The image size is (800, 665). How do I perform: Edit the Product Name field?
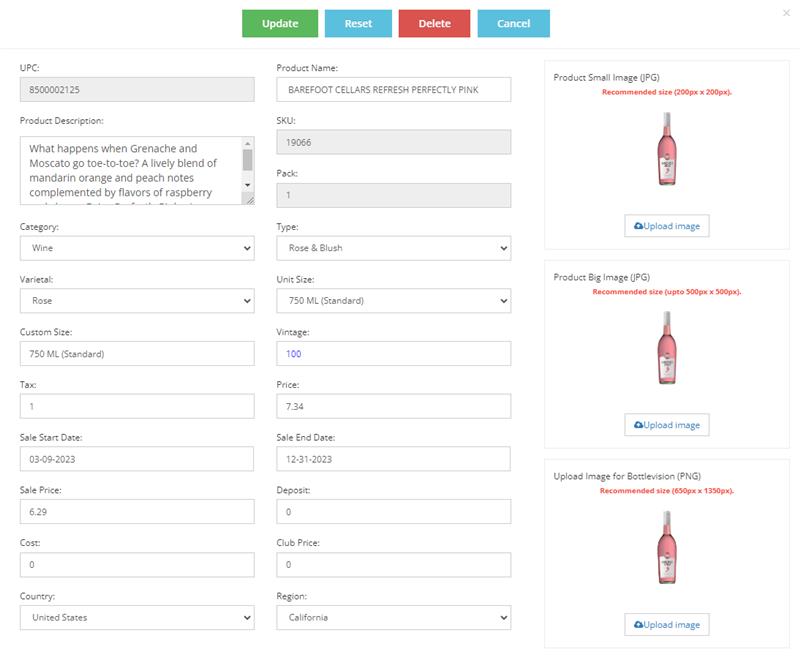pyautogui.click(x=393, y=90)
